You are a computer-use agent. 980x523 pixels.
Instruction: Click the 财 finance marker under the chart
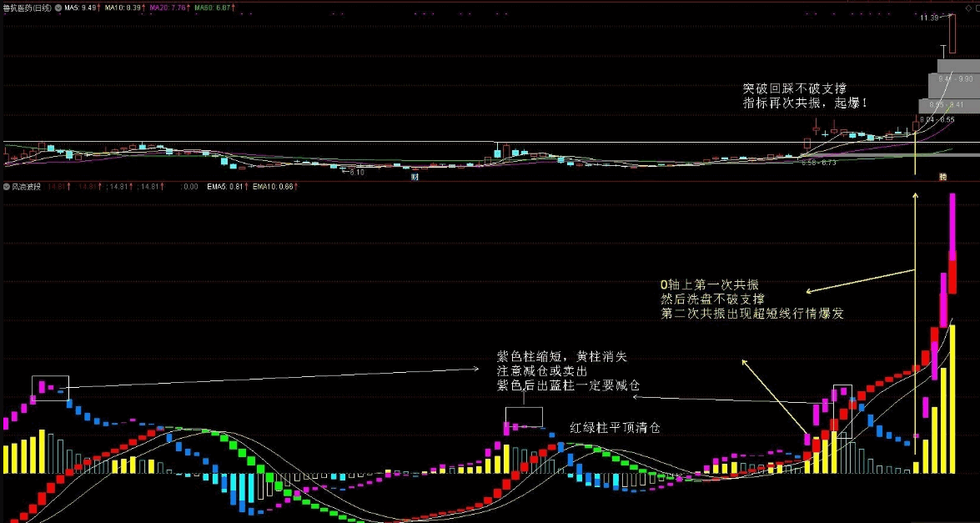[414, 177]
